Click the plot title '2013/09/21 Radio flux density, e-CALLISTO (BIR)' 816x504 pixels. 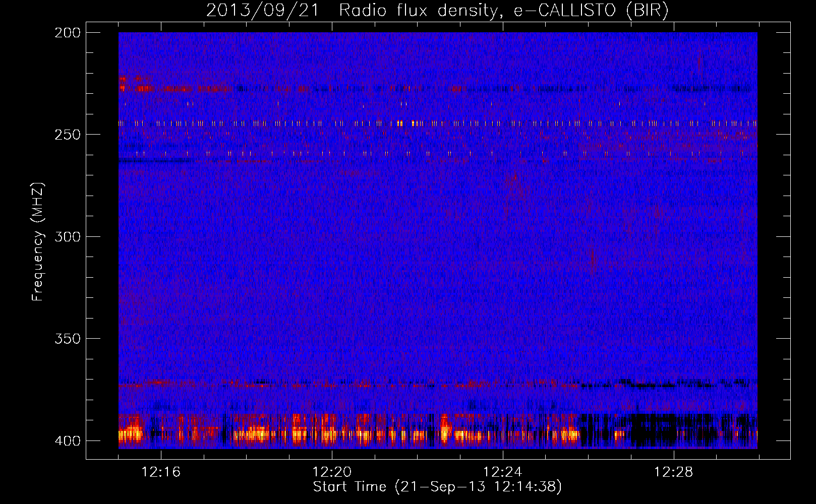coord(438,10)
